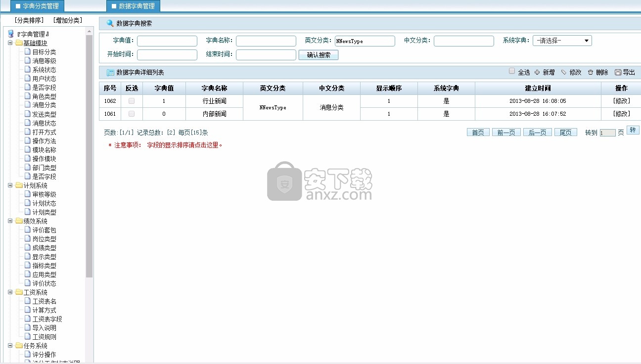Check the 全选 checkbox
The image size is (641, 364).
point(512,71)
